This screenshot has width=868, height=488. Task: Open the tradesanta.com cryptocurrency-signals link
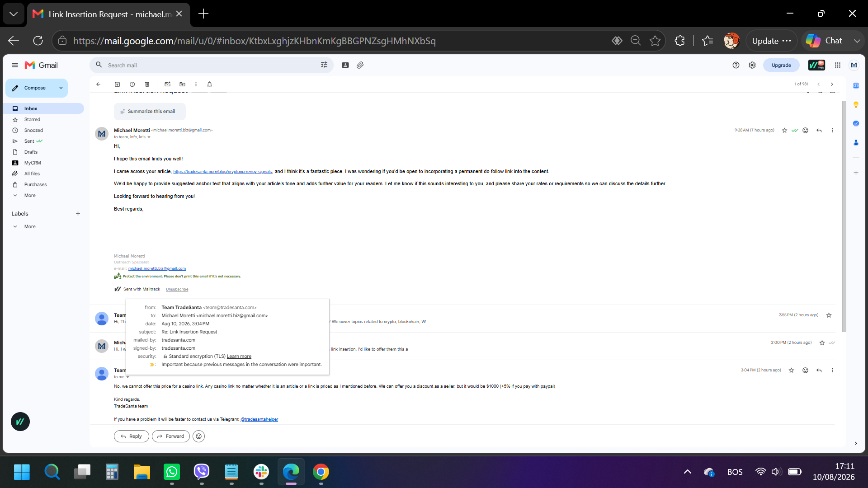point(222,172)
